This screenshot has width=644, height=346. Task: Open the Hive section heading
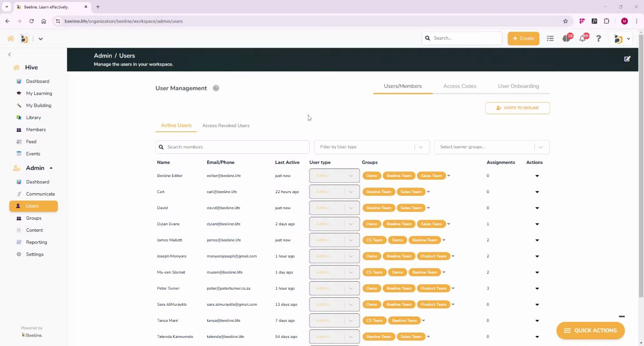[x=31, y=67]
